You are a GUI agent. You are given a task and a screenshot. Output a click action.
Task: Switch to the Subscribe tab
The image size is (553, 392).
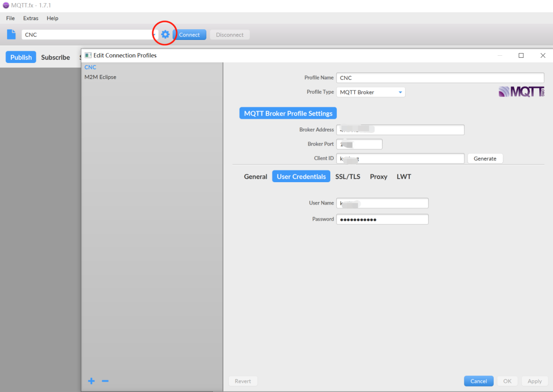pyautogui.click(x=55, y=57)
